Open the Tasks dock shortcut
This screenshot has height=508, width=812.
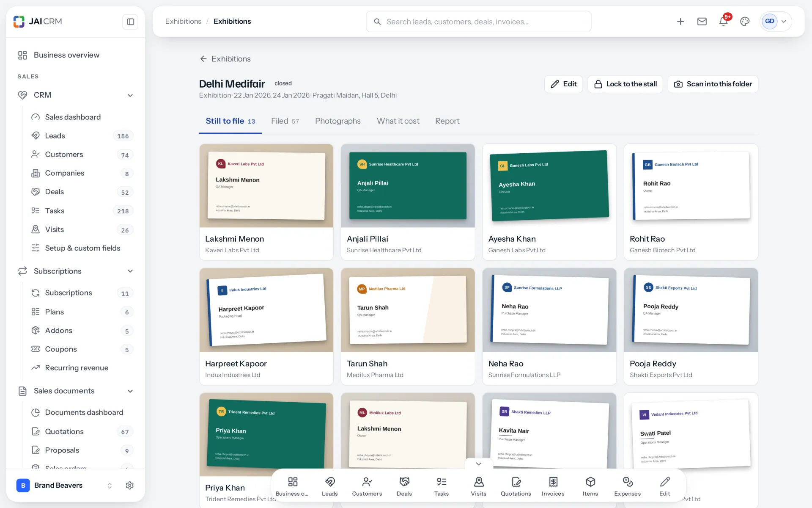pyautogui.click(x=442, y=486)
